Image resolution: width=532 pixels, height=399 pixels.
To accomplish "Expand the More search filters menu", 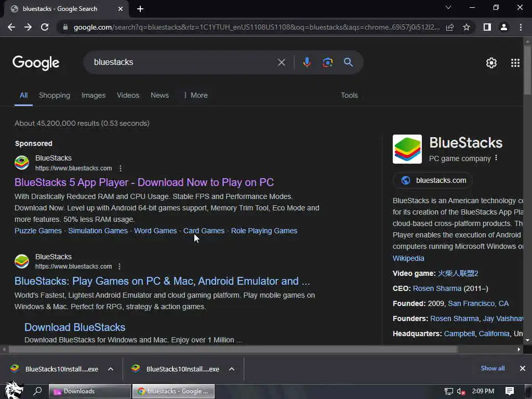I will click(195, 96).
